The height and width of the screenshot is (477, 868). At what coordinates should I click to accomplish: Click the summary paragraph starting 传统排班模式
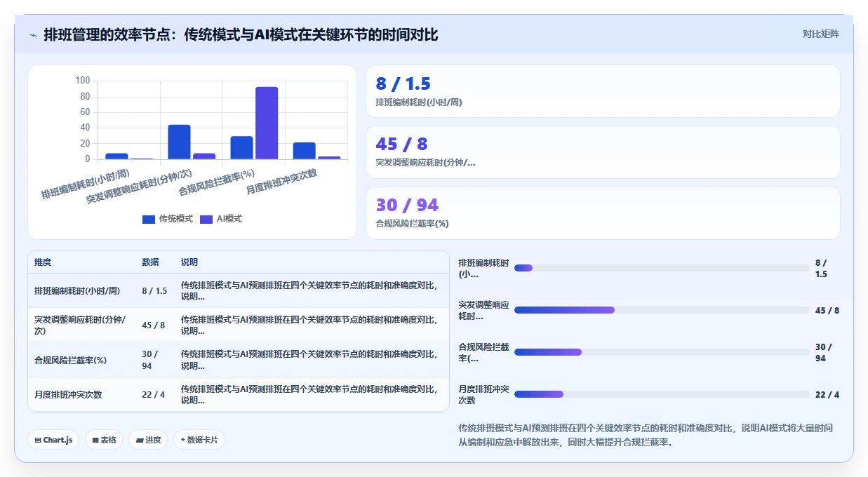646,435
